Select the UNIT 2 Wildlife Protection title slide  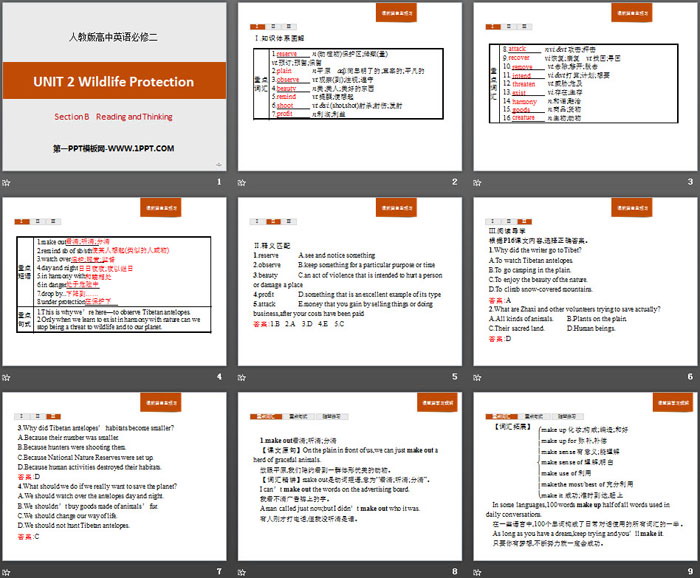[x=112, y=87]
